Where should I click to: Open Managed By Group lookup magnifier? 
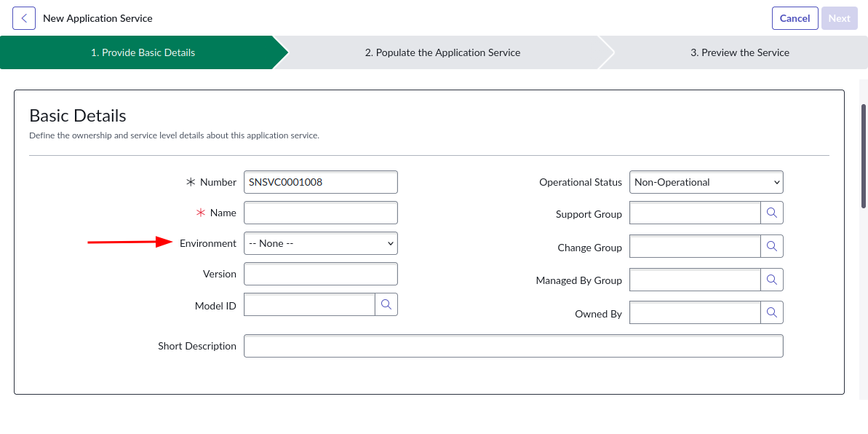[772, 280]
